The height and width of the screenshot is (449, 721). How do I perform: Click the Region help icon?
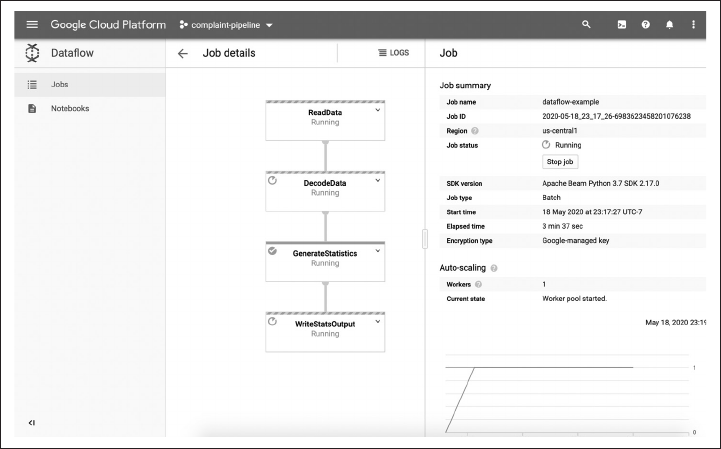(x=475, y=131)
